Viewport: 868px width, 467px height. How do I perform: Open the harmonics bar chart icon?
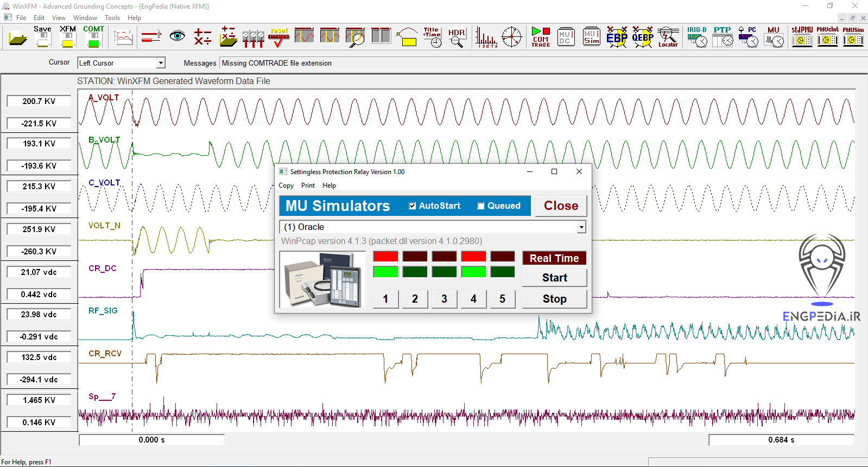point(486,37)
